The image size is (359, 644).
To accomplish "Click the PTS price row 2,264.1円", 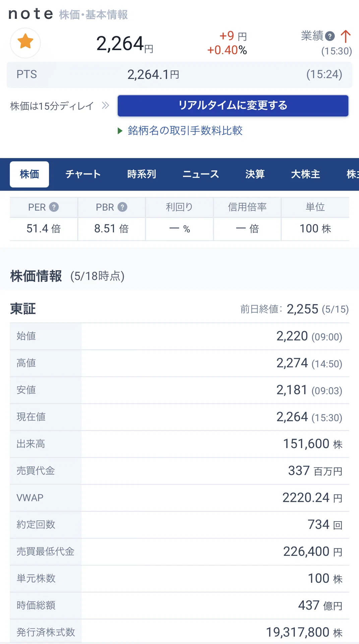I will 179,74.
